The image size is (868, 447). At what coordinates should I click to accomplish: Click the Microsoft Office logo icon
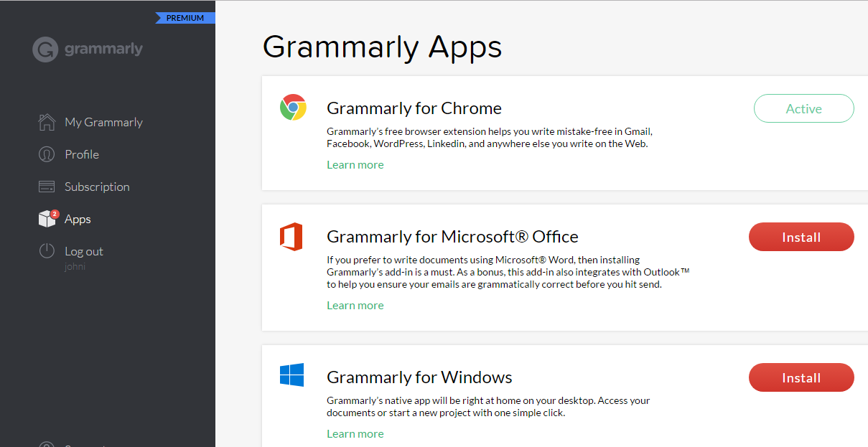tap(291, 237)
